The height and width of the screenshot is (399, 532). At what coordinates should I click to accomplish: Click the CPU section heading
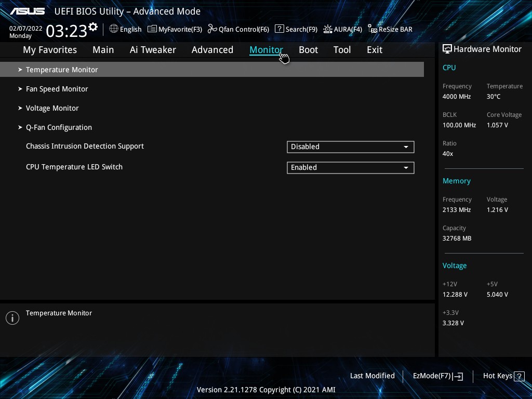pyautogui.click(x=449, y=68)
